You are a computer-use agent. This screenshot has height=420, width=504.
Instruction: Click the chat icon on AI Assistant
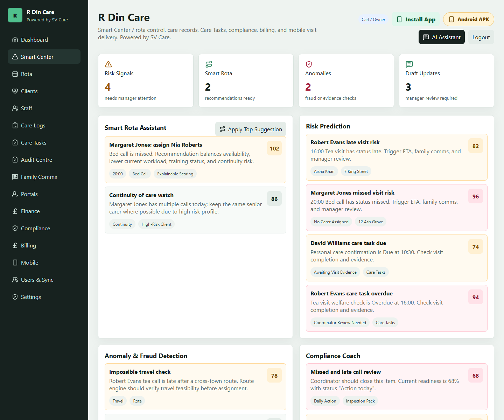click(x=426, y=37)
